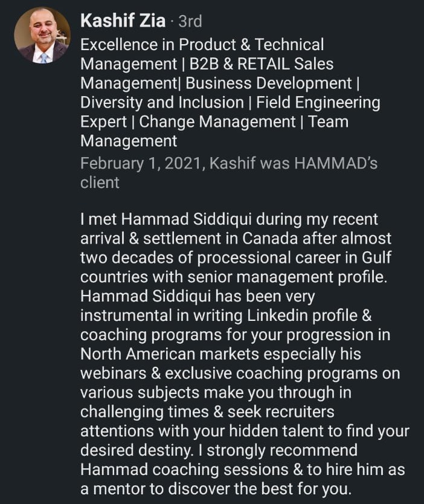Select the 'Hammad Siddiqui has been very' line
Screen dimensions: 424x504
(x=198, y=296)
